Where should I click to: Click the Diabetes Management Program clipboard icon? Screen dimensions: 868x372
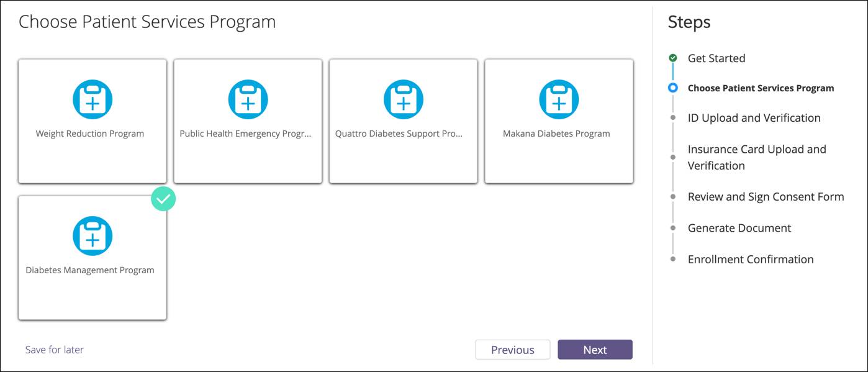pyautogui.click(x=93, y=236)
